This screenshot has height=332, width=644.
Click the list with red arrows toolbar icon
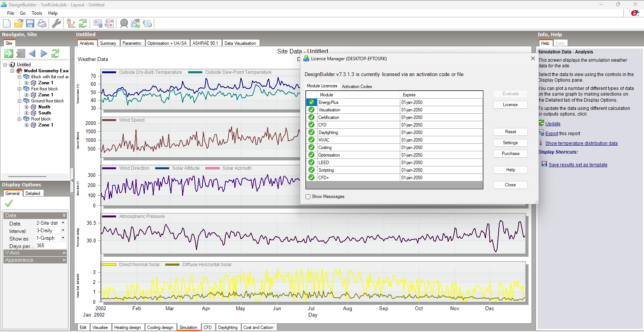pyautogui.click(x=109, y=23)
